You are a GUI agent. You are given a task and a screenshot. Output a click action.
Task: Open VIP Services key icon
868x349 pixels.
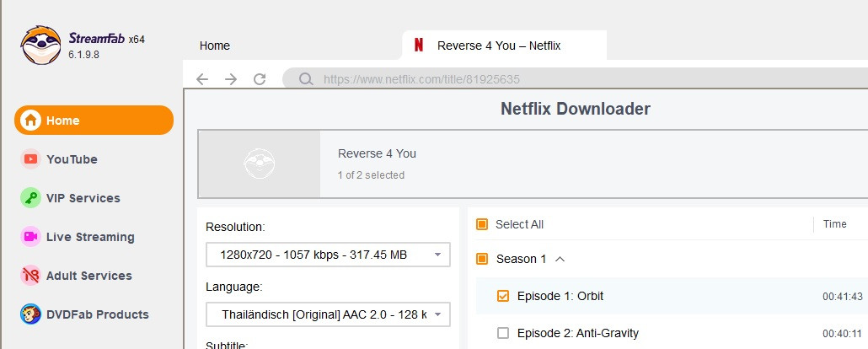coord(30,198)
